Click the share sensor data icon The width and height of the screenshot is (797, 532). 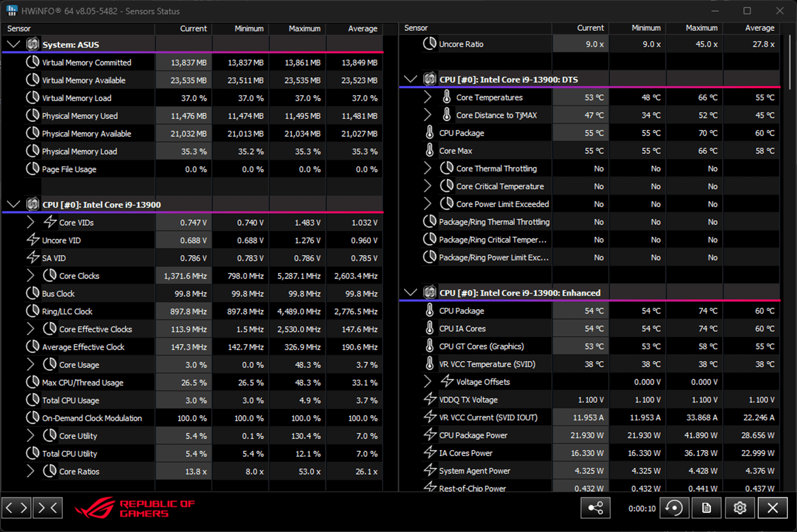click(x=595, y=508)
